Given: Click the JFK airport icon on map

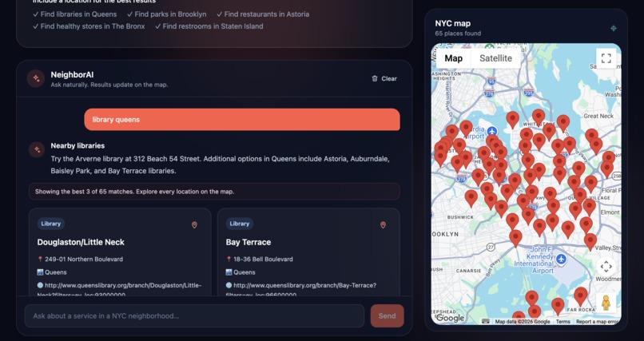Looking at the screenshot, I should 562,259.
